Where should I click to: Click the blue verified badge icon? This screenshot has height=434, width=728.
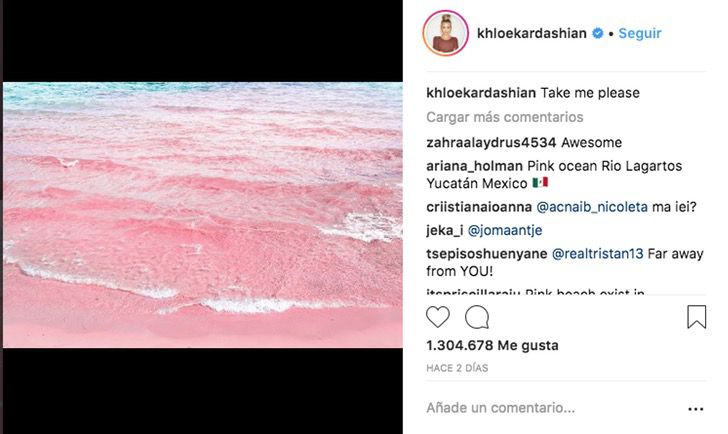point(598,33)
